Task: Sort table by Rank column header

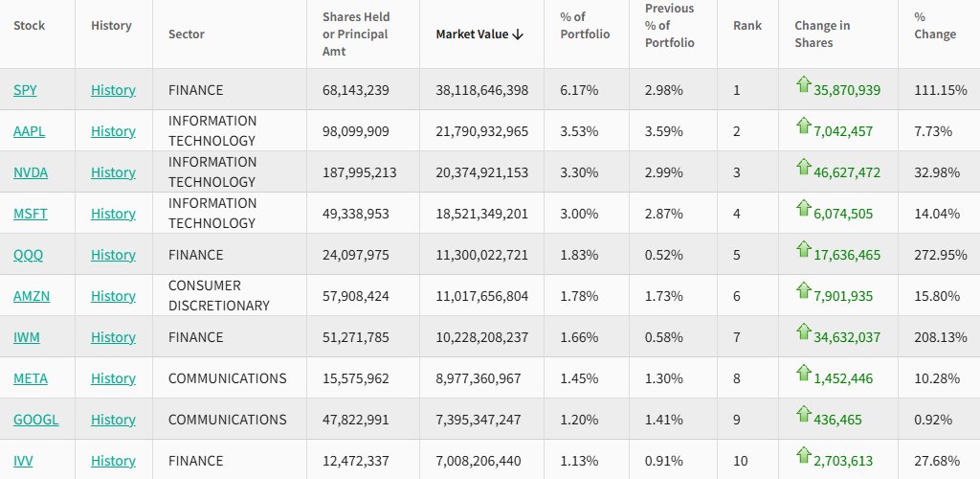Action: (x=746, y=26)
